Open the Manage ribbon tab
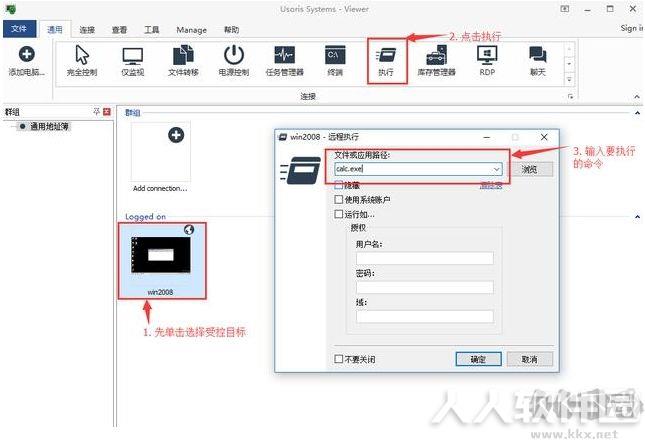Image resolution: width=645 pixels, height=441 pixels. [191, 30]
